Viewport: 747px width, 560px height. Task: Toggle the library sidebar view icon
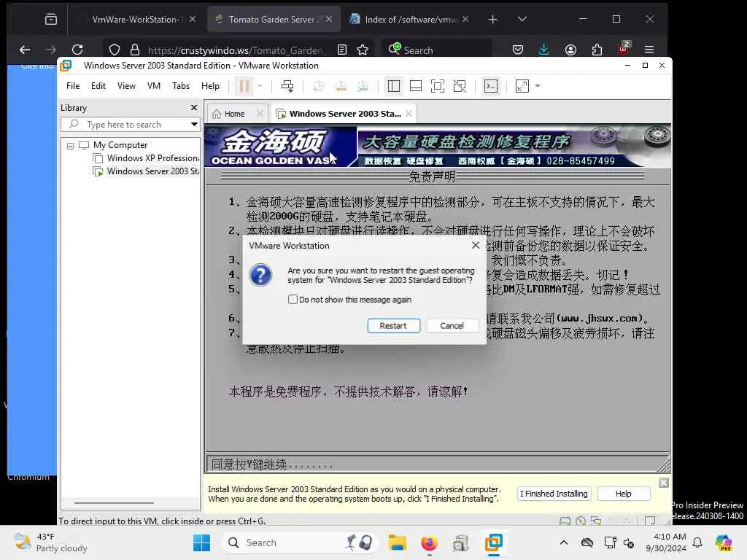[394, 86]
